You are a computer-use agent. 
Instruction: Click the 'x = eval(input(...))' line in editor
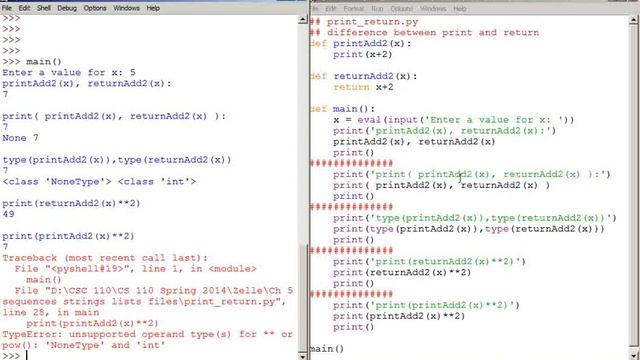click(453, 120)
